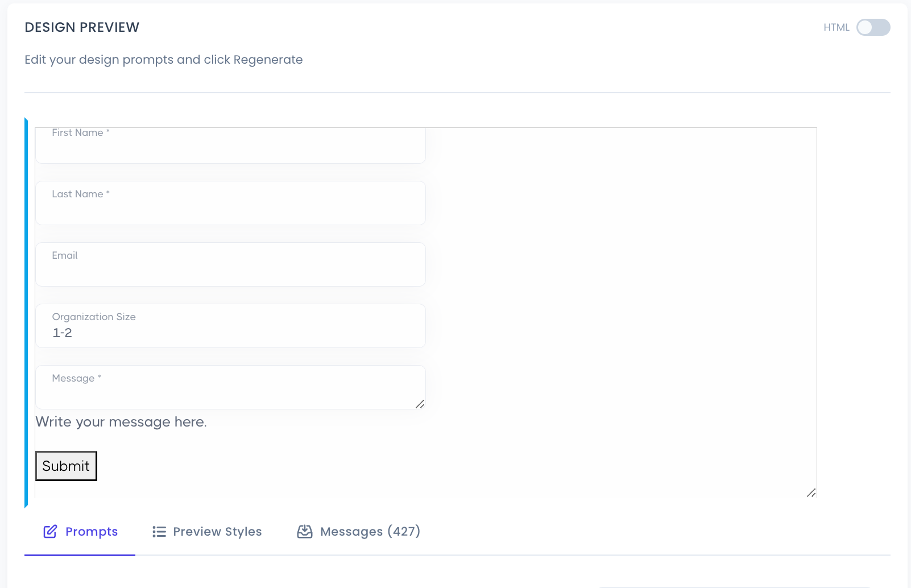Select the "1-2" value under Organization Size
This screenshot has height=588, width=911.
[x=63, y=333]
